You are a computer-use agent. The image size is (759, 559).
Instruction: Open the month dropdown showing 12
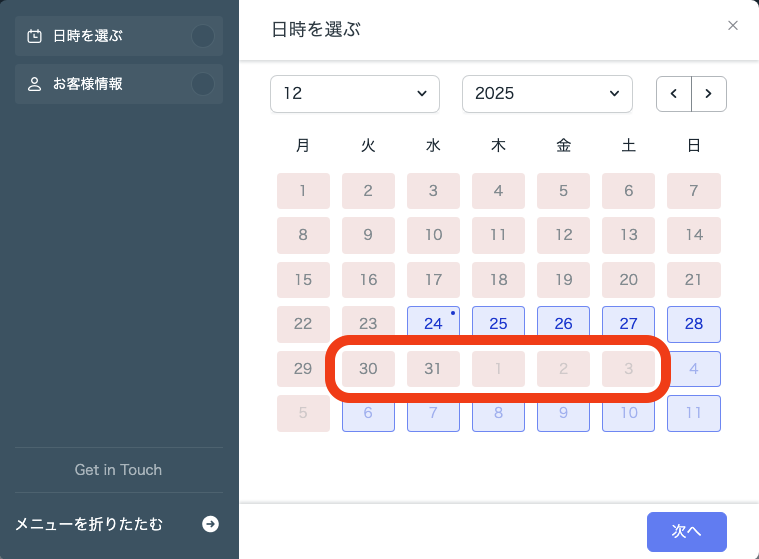pyautogui.click(x=355, y=93)
